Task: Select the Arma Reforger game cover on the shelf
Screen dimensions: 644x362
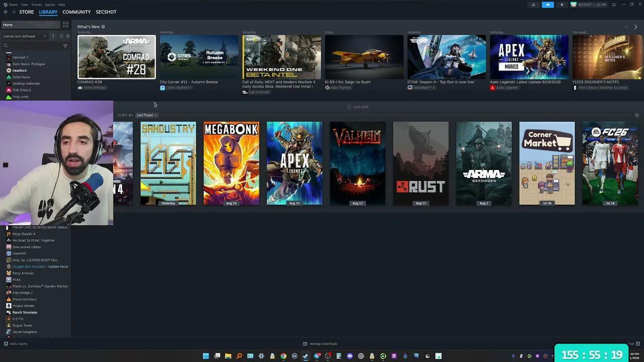Action: pos(484,163)
